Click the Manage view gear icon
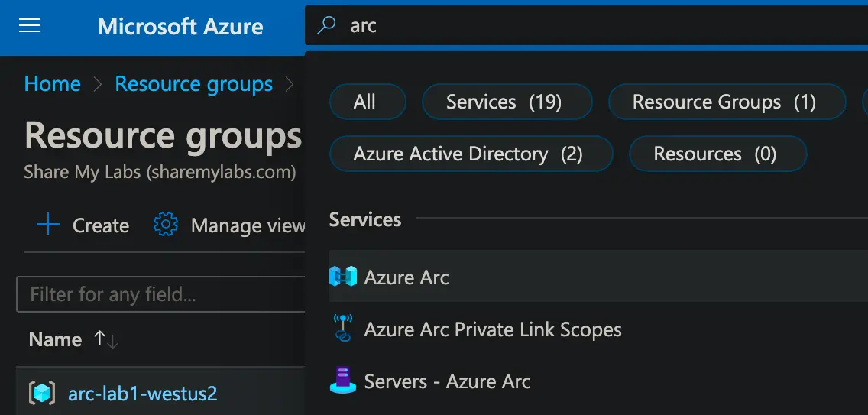868x415 pixels. 166,225
